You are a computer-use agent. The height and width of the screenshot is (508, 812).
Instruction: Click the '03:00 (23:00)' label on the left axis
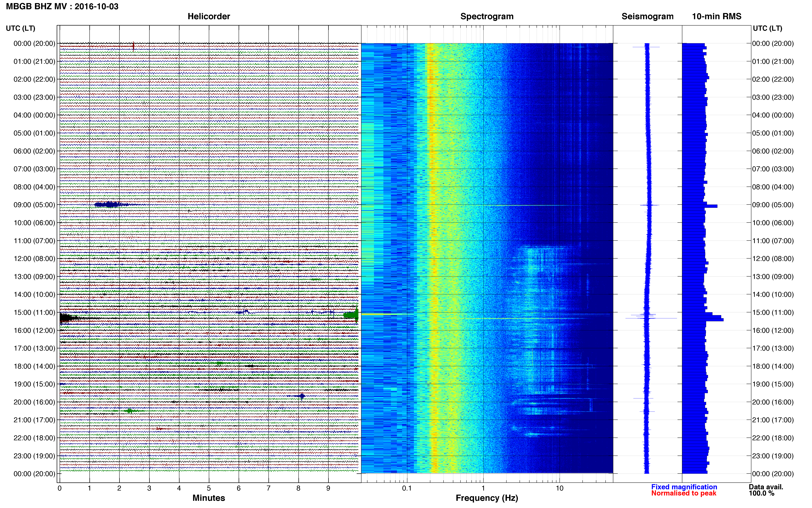click(x=34, y=97)
